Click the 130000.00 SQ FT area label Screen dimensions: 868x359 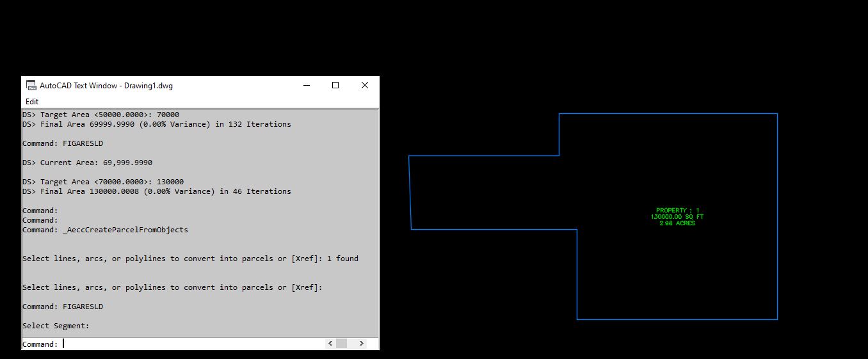point(677,217)
